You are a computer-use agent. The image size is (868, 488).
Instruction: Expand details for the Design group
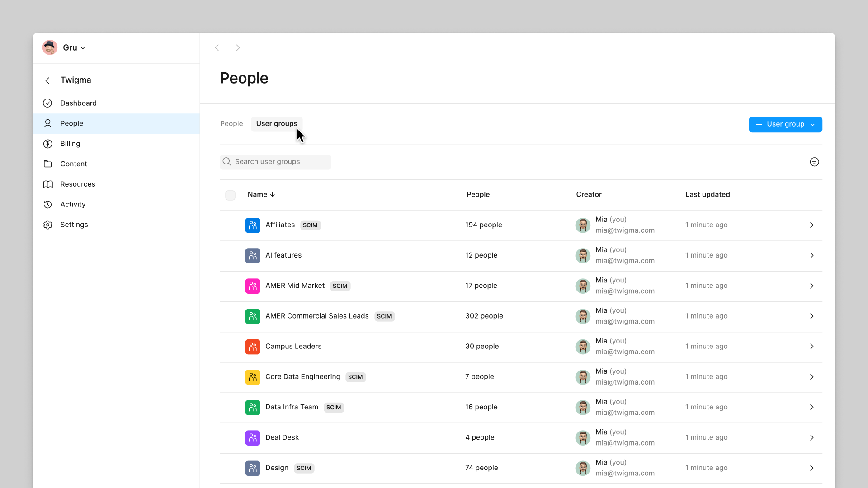[812, 468]
